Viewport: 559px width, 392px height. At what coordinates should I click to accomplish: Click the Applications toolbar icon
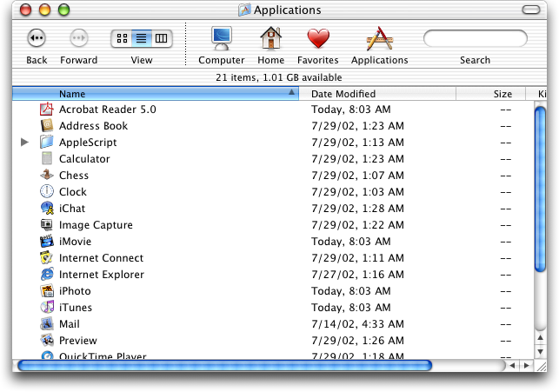click(x=379, y=39)
